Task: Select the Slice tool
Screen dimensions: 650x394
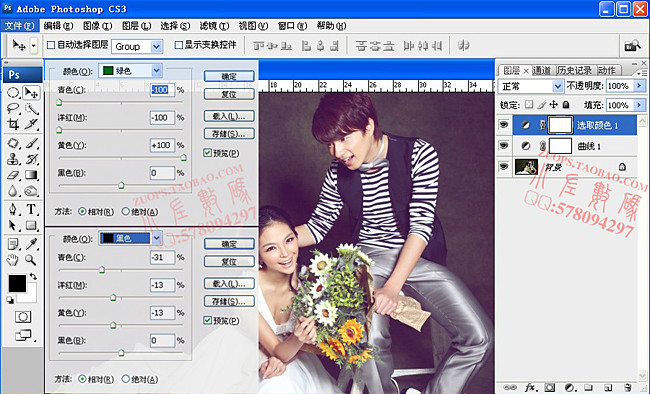Action: tap(31, 124)
